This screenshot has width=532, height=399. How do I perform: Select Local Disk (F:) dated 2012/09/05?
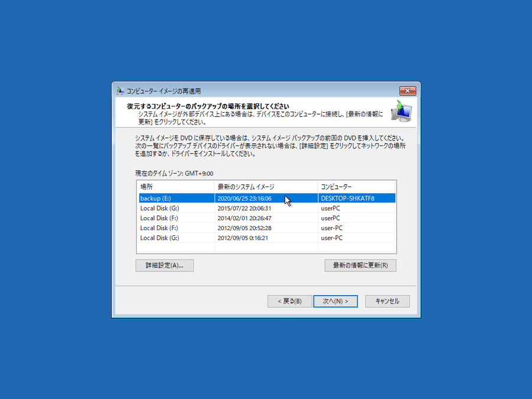click(x=267, y=228)
